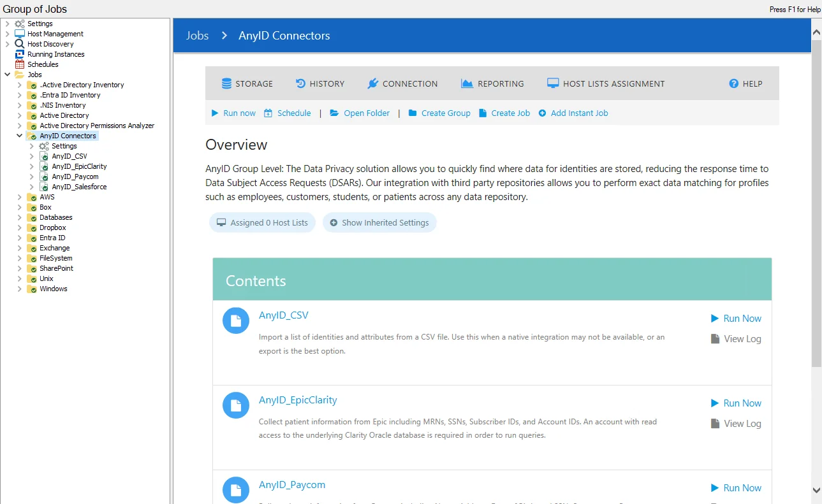Image resolution: width=822 pixels, height=504 pixels.
Task: Click the AnyID_Salesforce job icon in tree
Action: [x=44, y=187]
